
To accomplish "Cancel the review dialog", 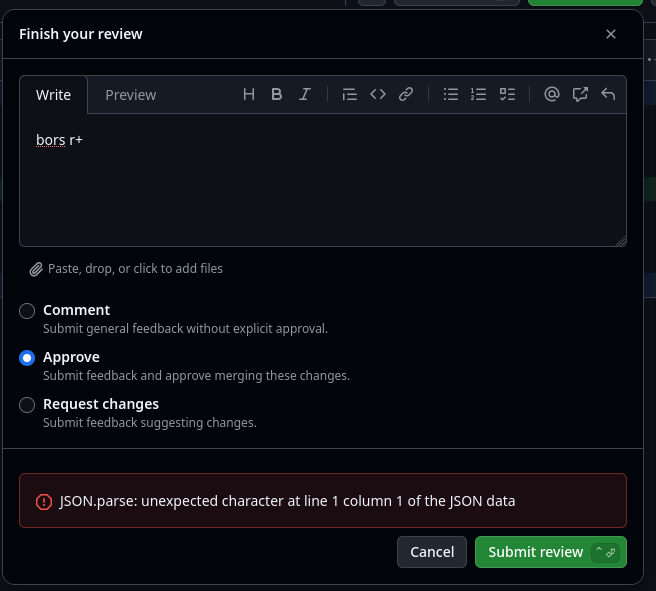I will click(432, 552).
